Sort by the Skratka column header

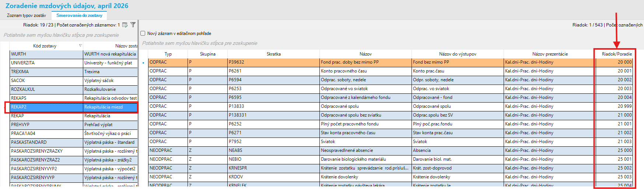(273, 54)
